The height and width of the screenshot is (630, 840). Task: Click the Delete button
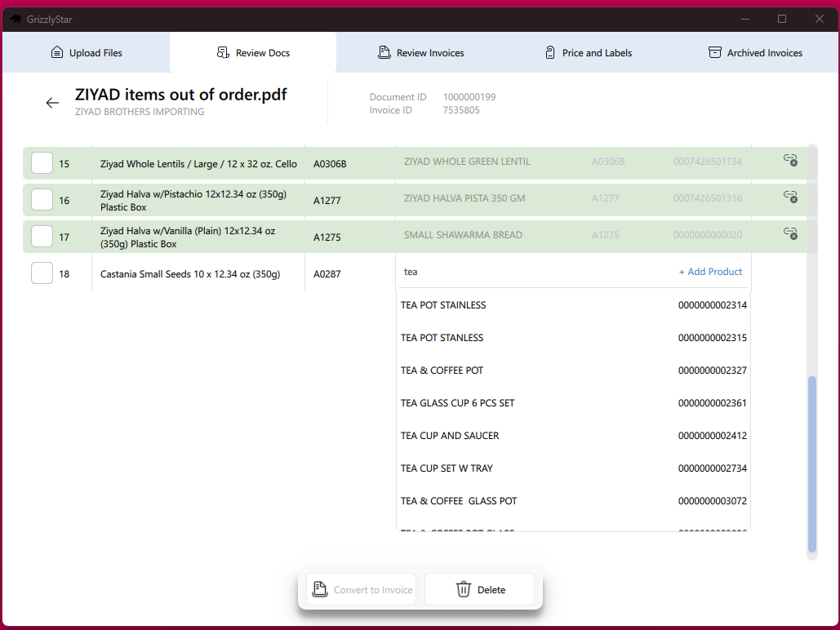click(479, 589)
